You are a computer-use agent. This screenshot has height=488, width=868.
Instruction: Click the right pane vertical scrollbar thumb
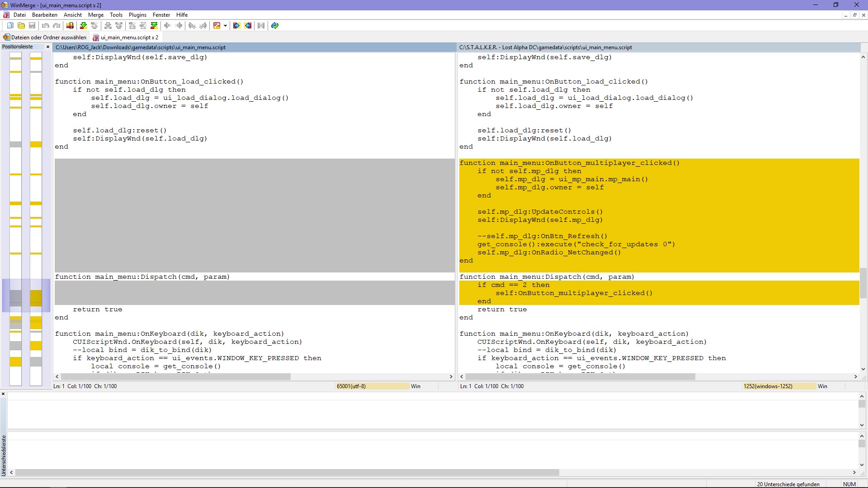pyautogui.click(x=863, y=283)
